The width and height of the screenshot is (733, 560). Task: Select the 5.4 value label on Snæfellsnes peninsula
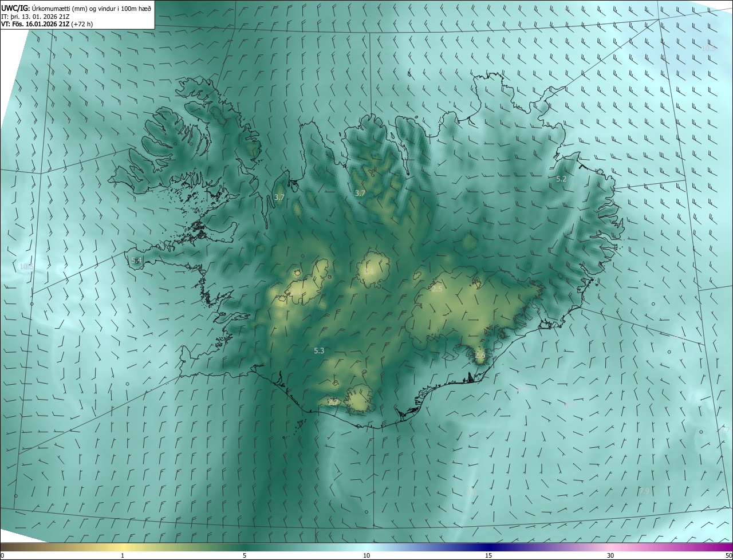click(136, 261)
